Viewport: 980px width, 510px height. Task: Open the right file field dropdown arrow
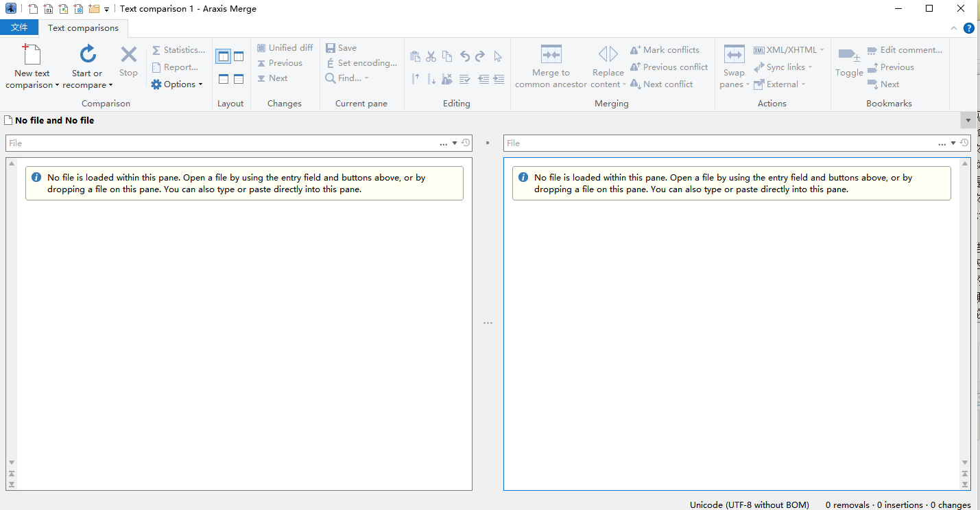point(953,143)
